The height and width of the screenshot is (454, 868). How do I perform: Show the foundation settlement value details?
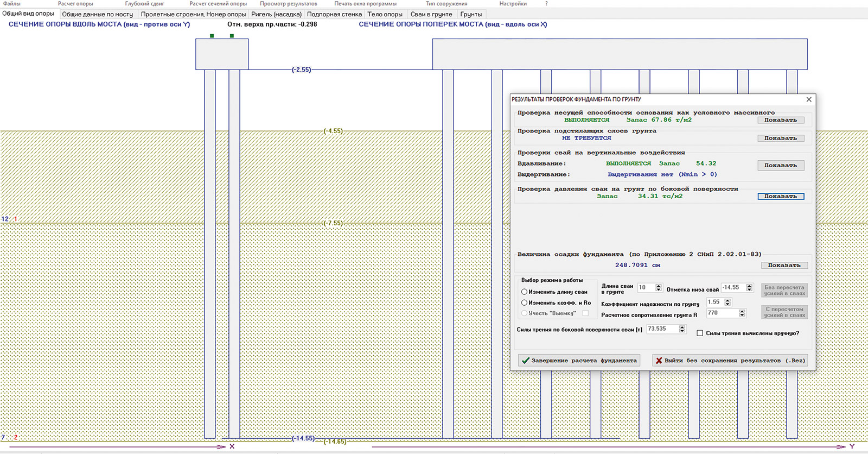point(784,266)
